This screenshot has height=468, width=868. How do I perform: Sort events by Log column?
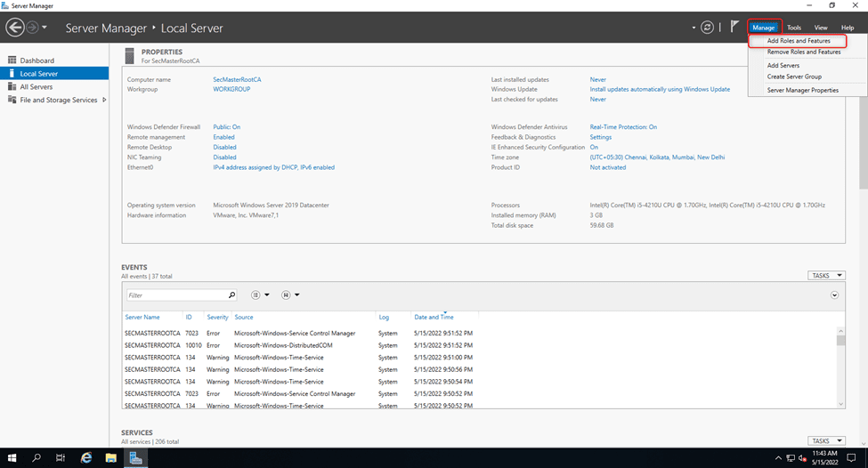tap(384, 317)
